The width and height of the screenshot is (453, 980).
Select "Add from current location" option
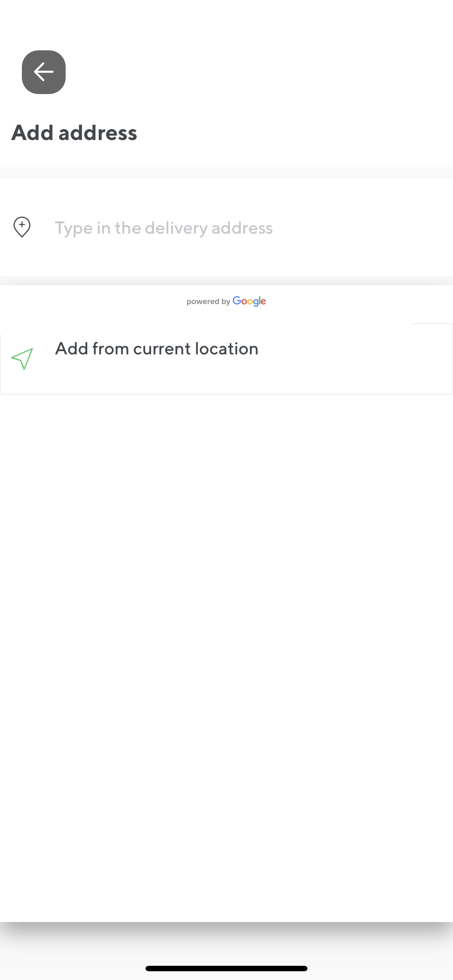point(226,359)
